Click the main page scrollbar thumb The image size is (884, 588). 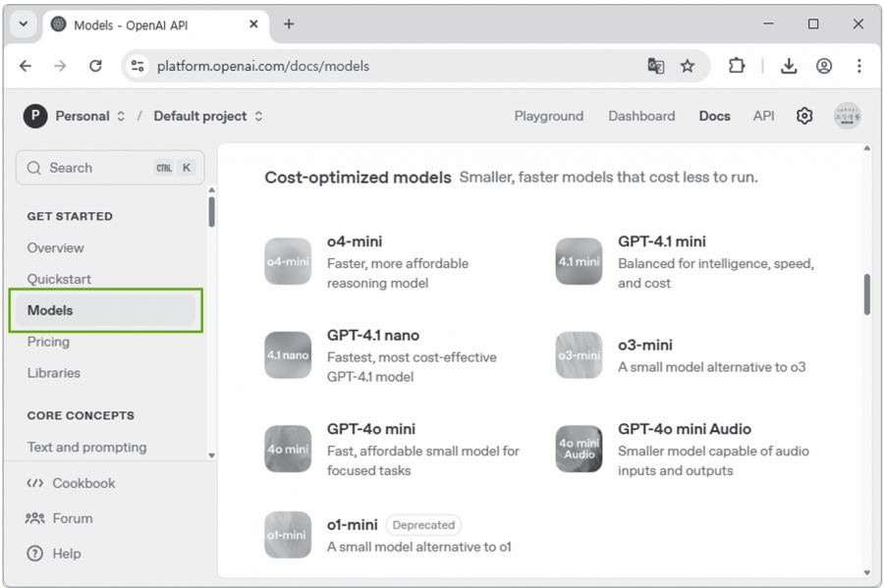[x=867, y=294]
